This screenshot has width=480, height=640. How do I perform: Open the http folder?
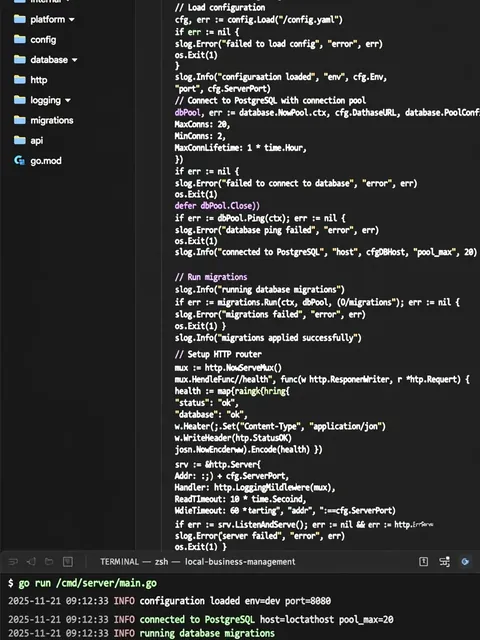[39, 80]
